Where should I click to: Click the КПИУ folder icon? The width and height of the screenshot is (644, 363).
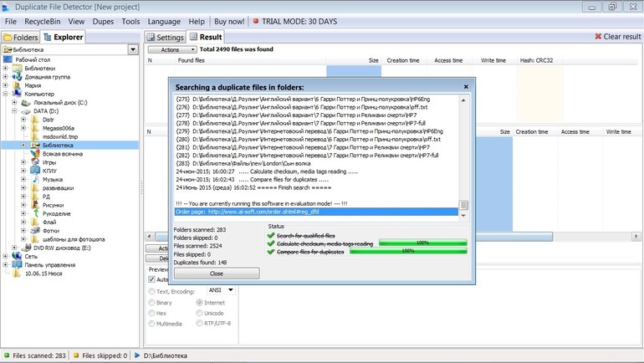(35, 171)
